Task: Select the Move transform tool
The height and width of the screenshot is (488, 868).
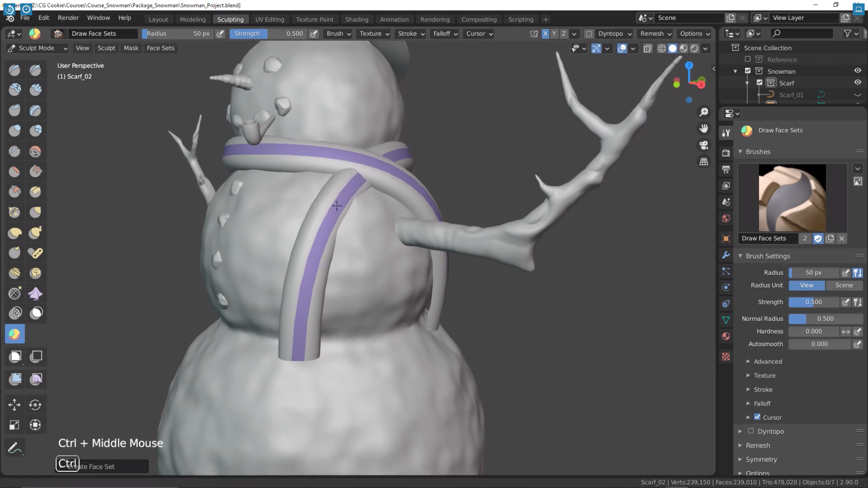Action: pyautogui.click(x=15, y=405)
